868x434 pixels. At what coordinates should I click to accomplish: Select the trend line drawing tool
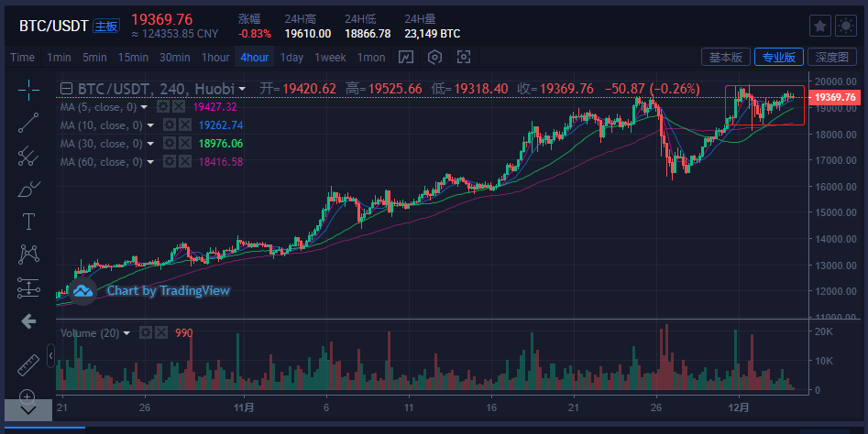tap(28, 123)
